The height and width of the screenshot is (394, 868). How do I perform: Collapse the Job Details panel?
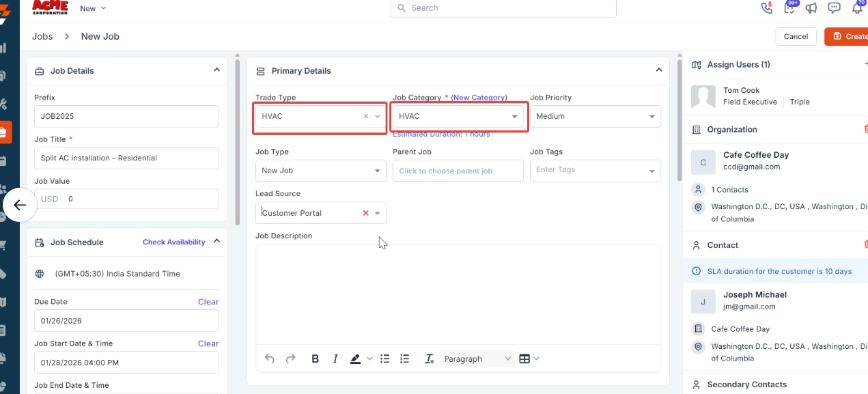pos(216,70)
